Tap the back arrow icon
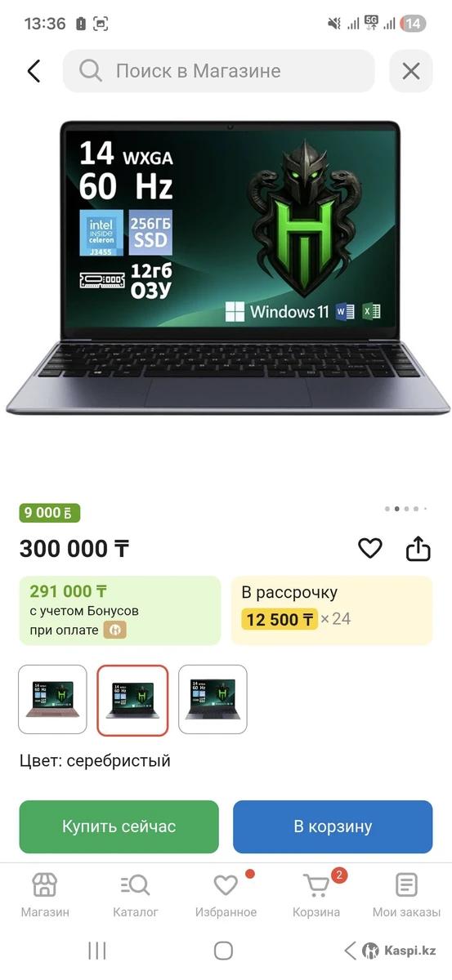 34,71
